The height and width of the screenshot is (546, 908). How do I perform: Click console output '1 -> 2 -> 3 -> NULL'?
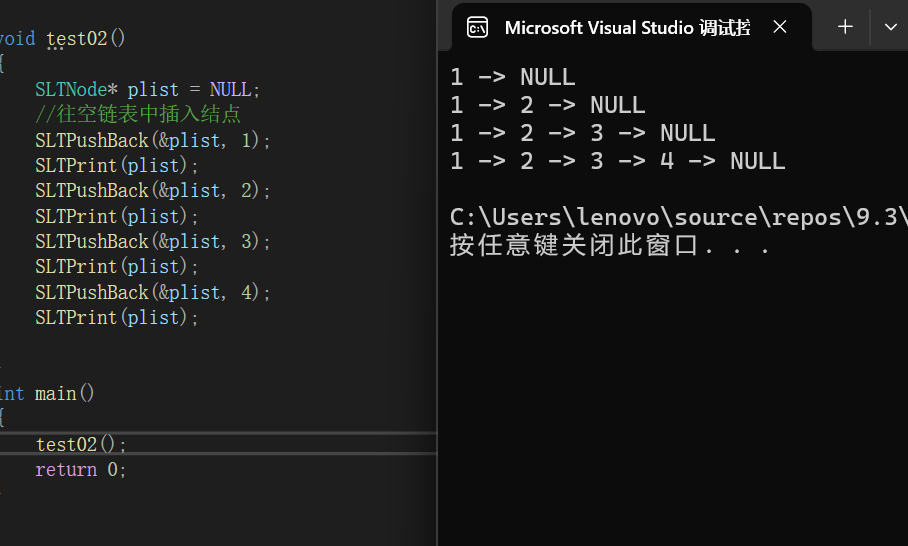pos(583,133)
